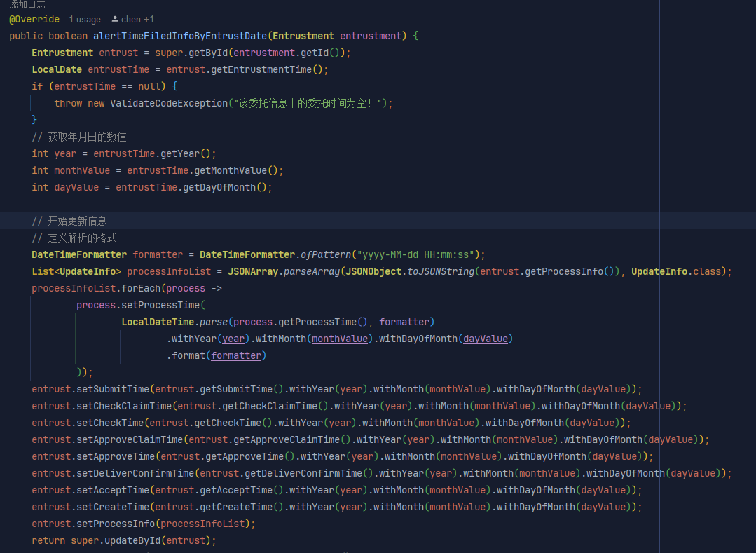The height and width of the screenshot is (553, 756).
Task: Click the author person icon beside chen
Action: click(115, 20)
